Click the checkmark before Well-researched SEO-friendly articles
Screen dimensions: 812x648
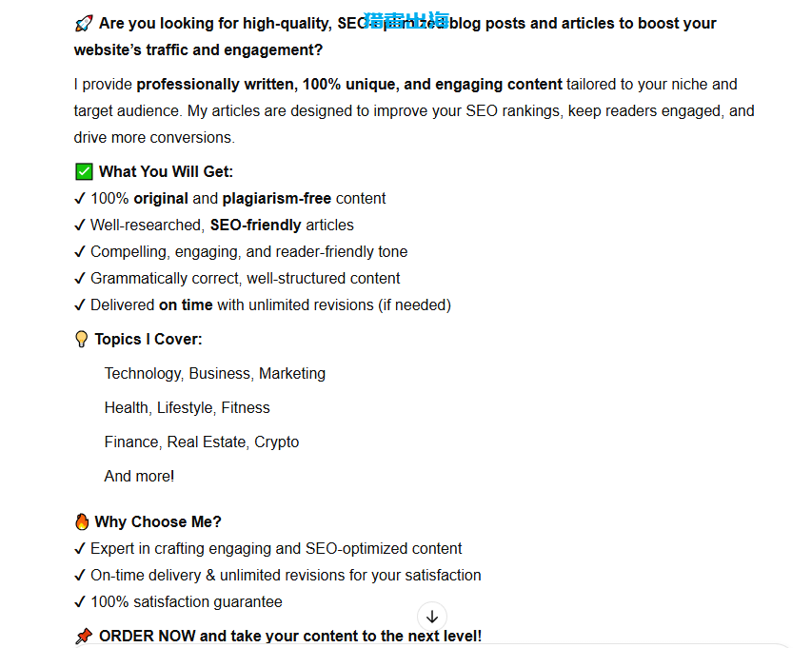click(x=80, y=226)
